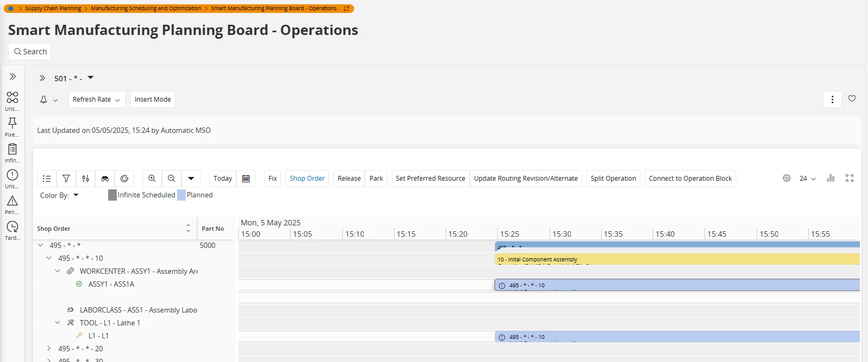Open the three-dot more options menu
The image size is (868, 362).
click(x=832, y=100)
